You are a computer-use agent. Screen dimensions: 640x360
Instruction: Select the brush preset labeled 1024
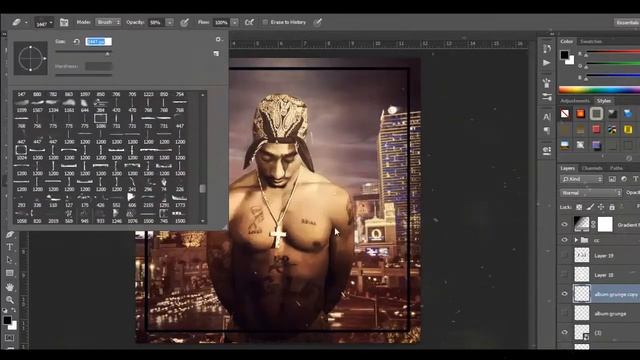coord(21,153)
